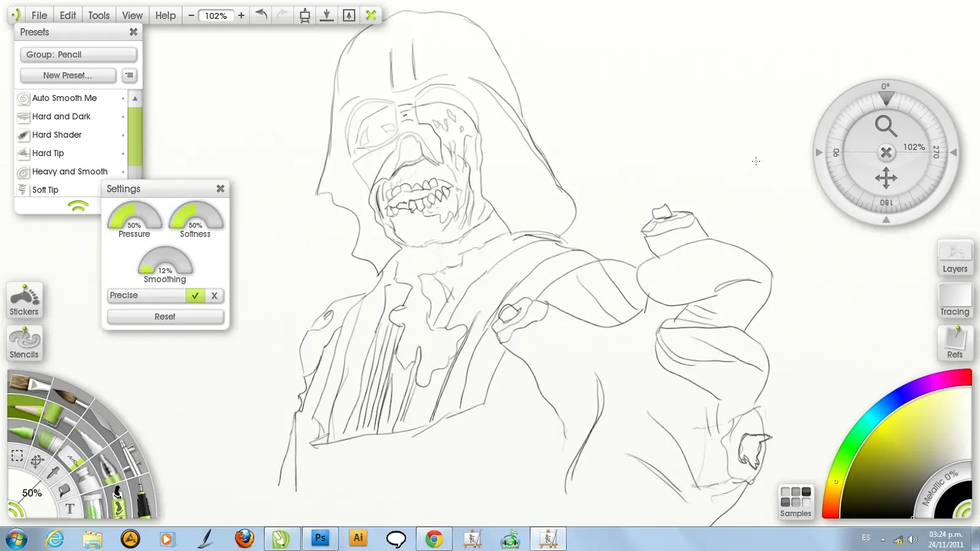Enable Precise mode with the checkmark
Image resolution: width=980 pixels, height=551 pixels.
[195, 296]
